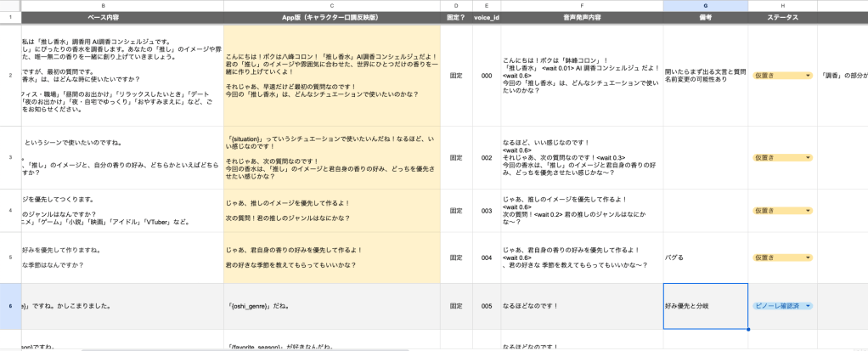The width and height of the screenshot is (868, 351).
Task: Select the voice_id header cell
Action: tap(486, 16)
